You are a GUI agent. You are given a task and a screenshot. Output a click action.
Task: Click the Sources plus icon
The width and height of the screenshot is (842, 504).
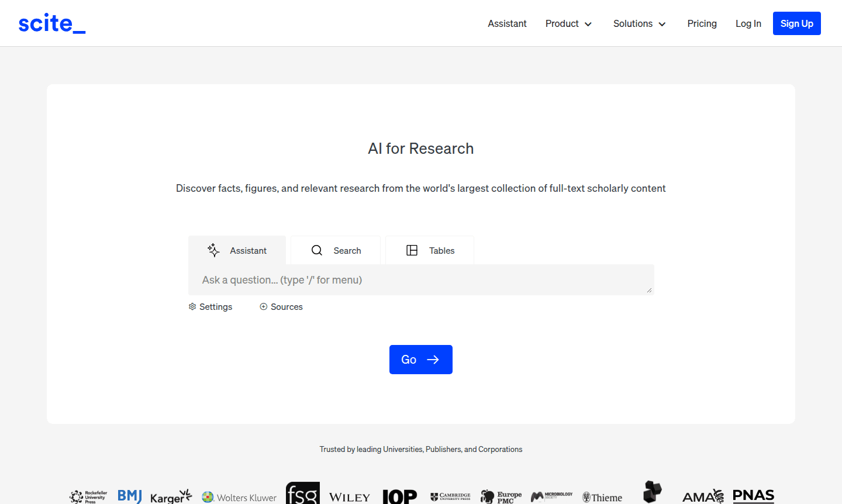coord(263,306)
